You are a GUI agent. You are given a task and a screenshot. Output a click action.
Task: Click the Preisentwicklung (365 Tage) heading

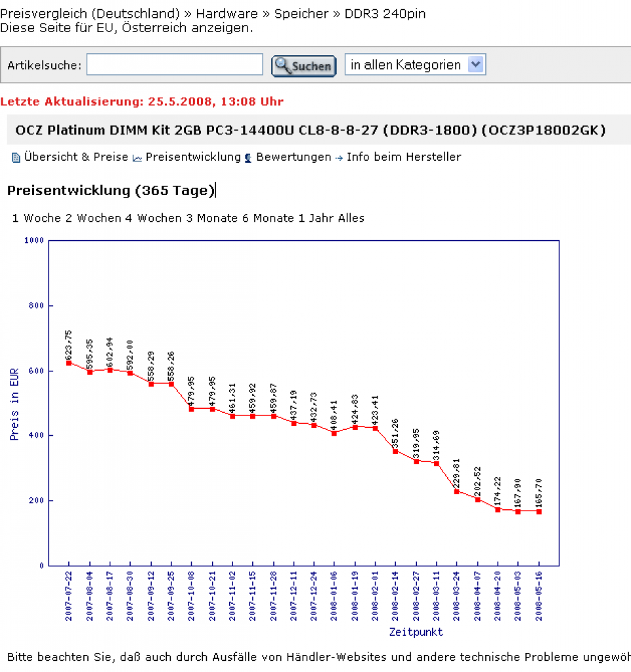[110, 190]
